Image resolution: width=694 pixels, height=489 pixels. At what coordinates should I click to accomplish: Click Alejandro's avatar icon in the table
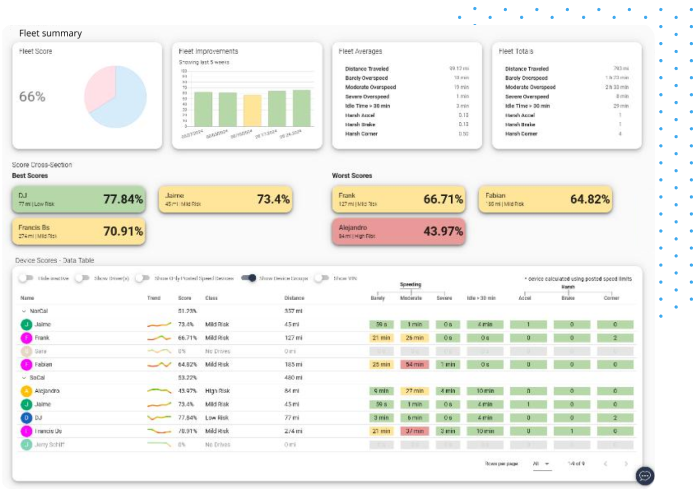click(x=26, y=391)
